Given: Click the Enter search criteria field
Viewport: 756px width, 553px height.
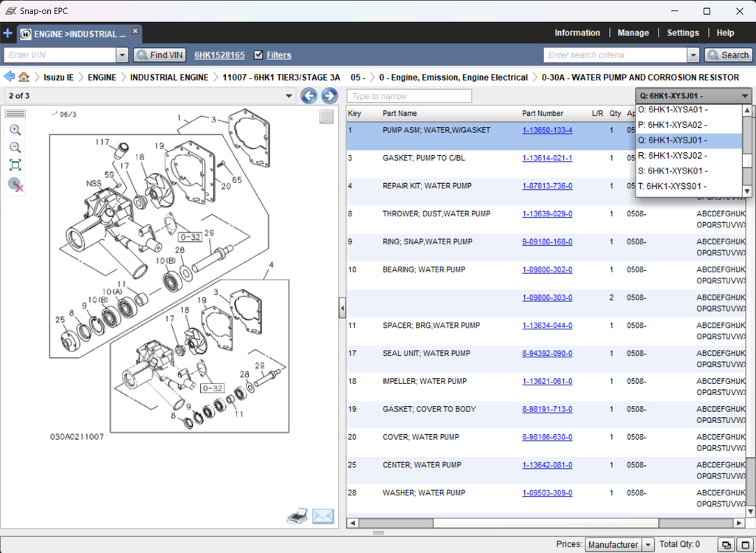Looking at the screenshot, I should click(615, 55).
